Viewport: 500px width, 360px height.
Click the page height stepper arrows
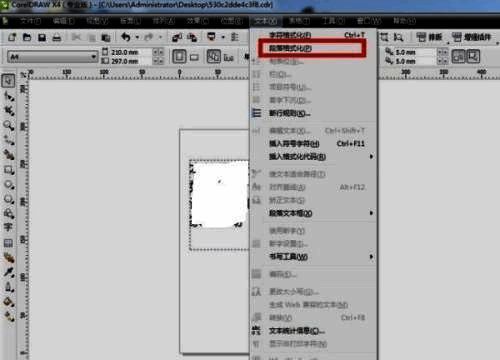point(158,61)
